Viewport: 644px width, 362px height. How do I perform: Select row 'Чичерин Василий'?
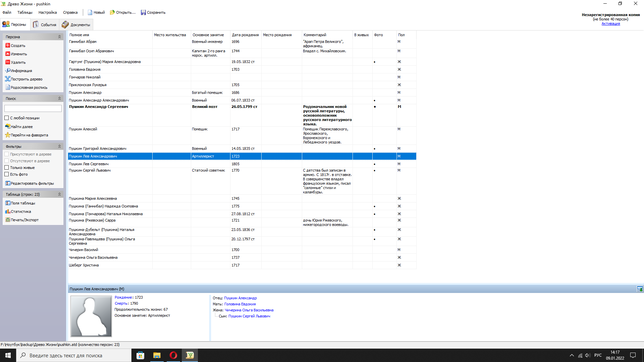point(242,250)
